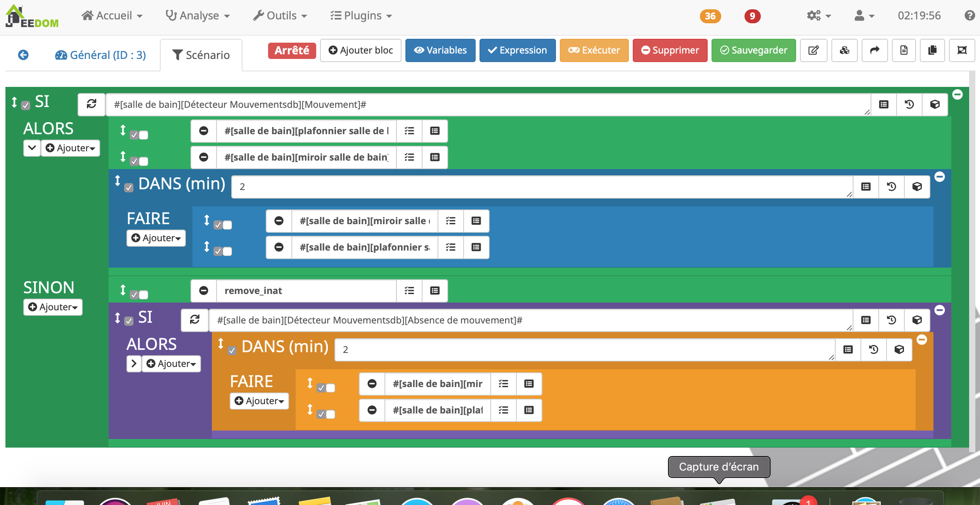Open command picker table for Mouvement condition
The height and width of the screenshot is (505, 980).
pyautogui.click(x=884, y=104)
